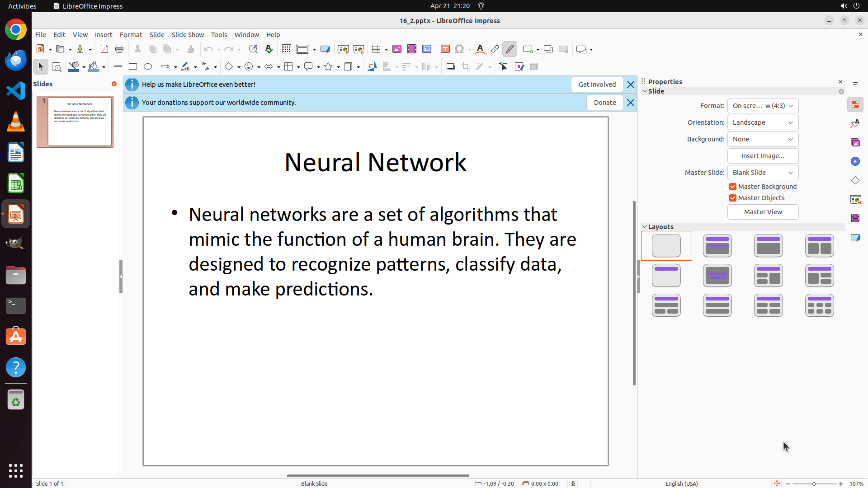
Task: Select the Ellipse shape tool
Action: (148, 67)
